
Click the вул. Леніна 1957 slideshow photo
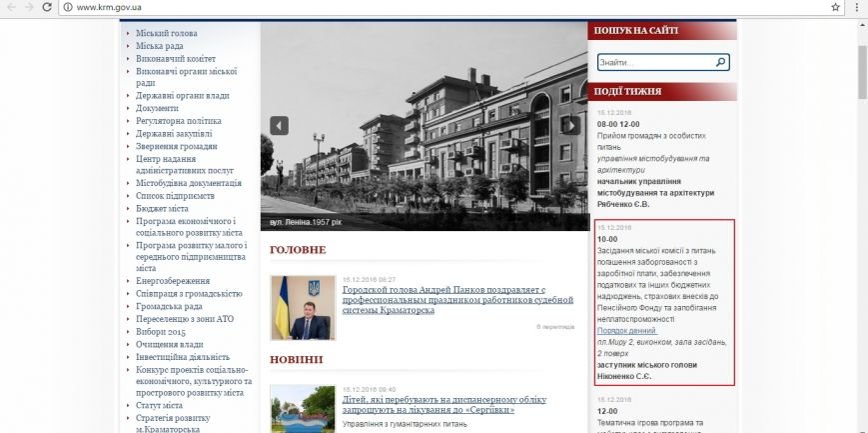pos(425,126)
